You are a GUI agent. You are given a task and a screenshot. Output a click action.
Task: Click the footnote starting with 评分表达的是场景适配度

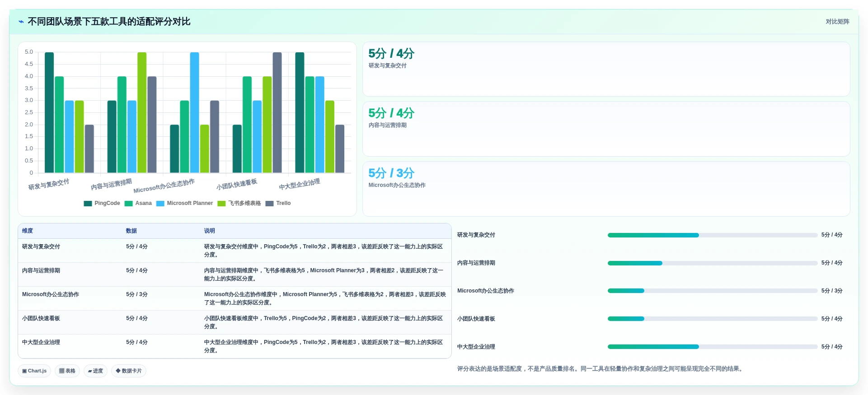[601, 369]
